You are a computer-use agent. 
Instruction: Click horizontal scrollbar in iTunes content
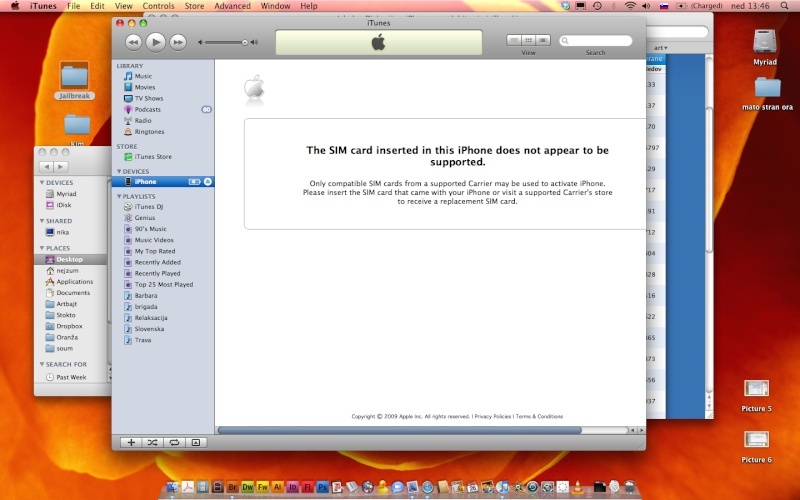click(x=400, y=430)
